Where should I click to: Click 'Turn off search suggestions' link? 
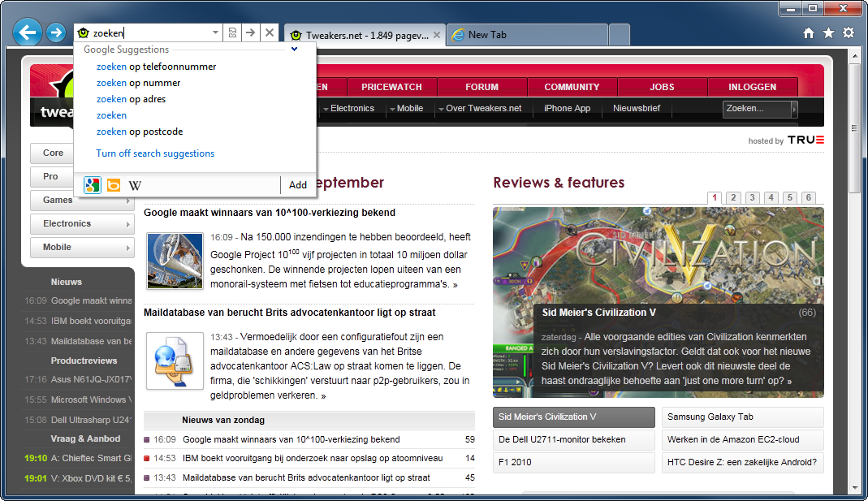click(155, 153)
